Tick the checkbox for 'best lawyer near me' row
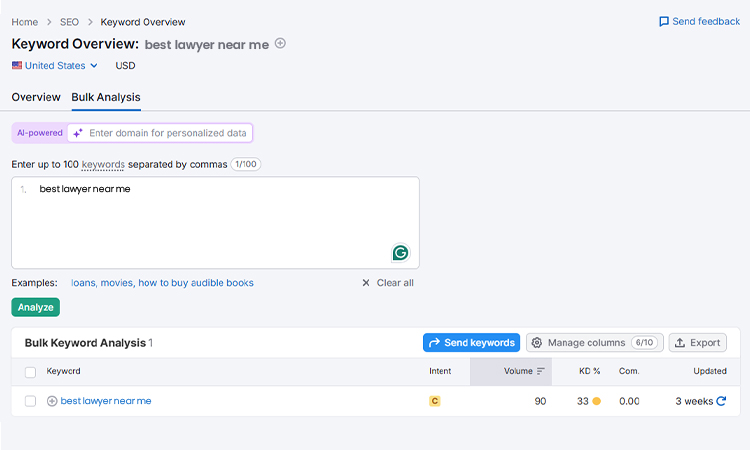 coord(30,401)
